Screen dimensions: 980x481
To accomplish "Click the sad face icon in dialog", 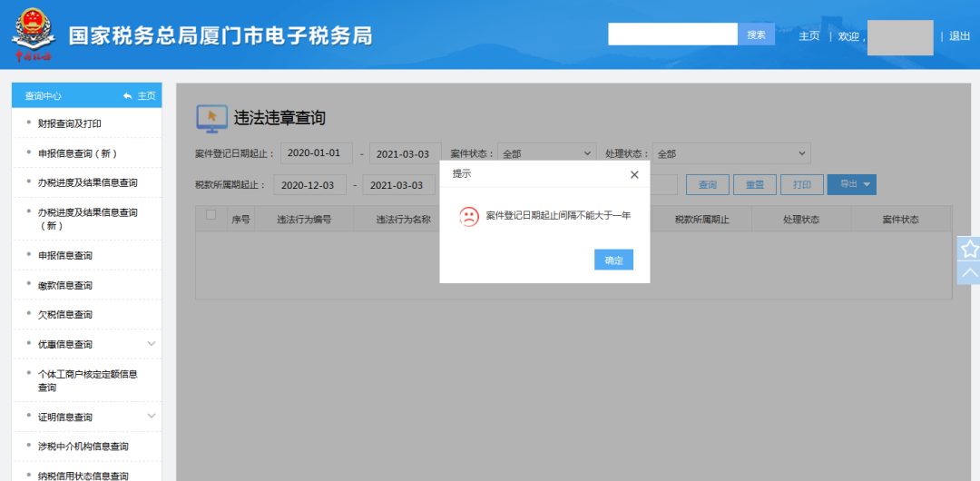I will (469, 216).
